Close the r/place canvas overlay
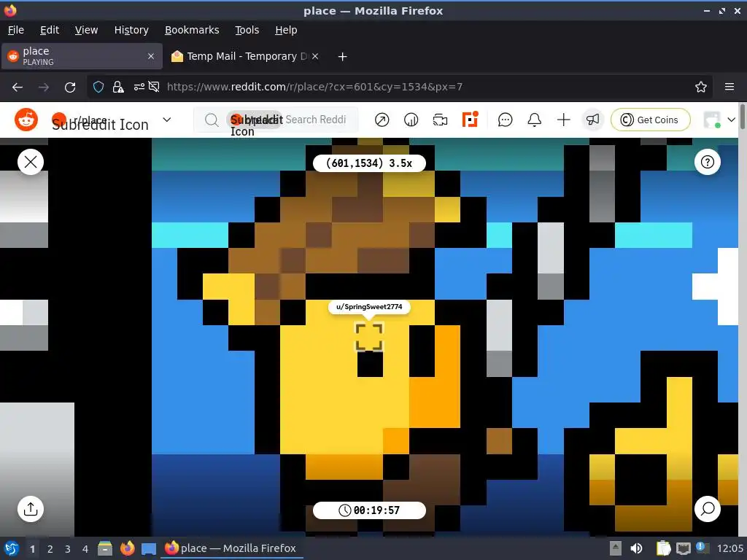The height and width of the screenshot is (560, 747). [31, 162]
